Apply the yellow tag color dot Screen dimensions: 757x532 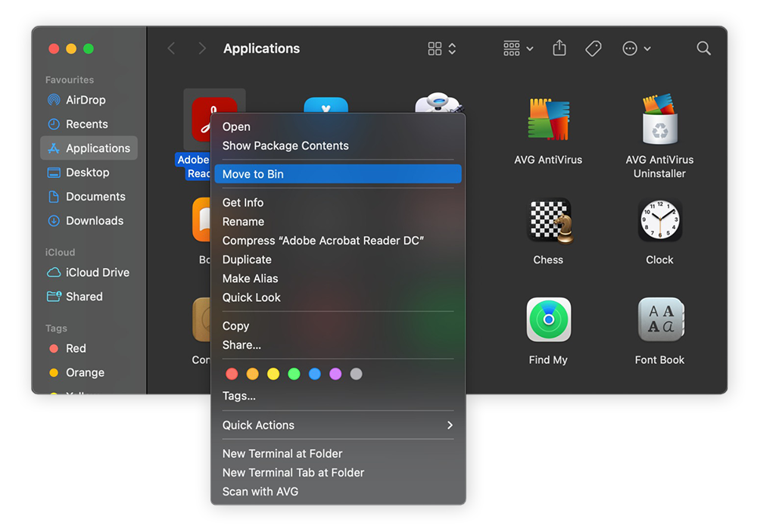point(273,374)
